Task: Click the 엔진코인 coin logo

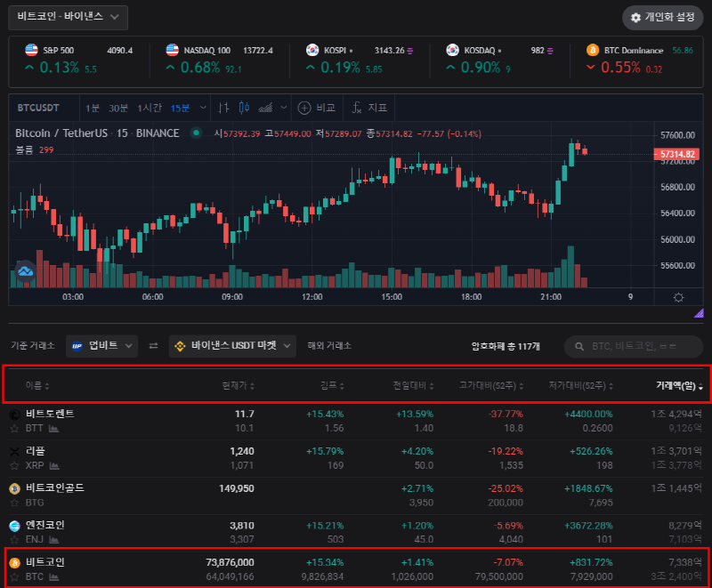Action: [14, 526]
